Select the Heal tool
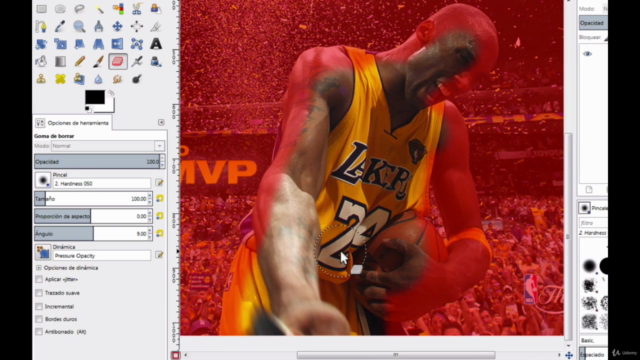Viewport: 640px width, 360px height. click(60, 79)
